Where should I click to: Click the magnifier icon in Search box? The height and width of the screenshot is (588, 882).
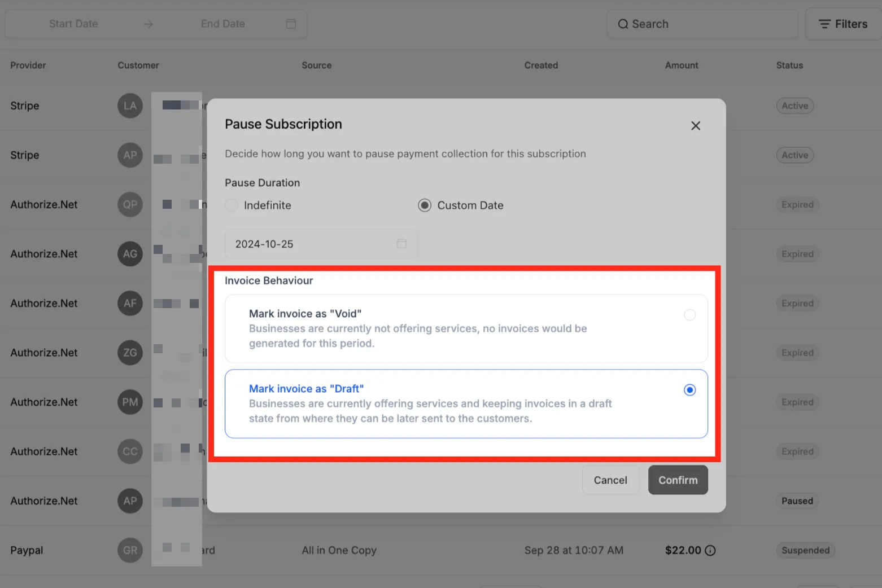point(623,24)
